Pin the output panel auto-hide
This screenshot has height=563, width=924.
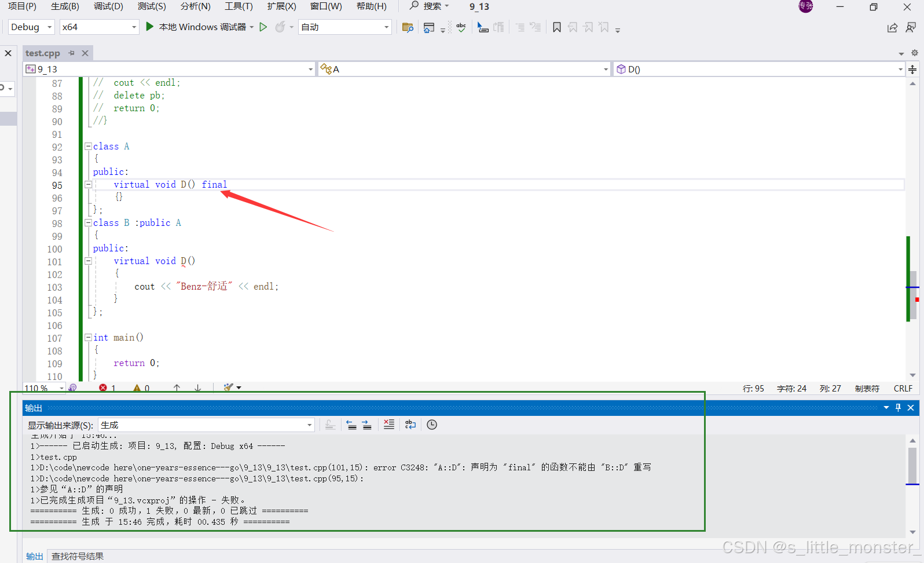click(899, 408)
